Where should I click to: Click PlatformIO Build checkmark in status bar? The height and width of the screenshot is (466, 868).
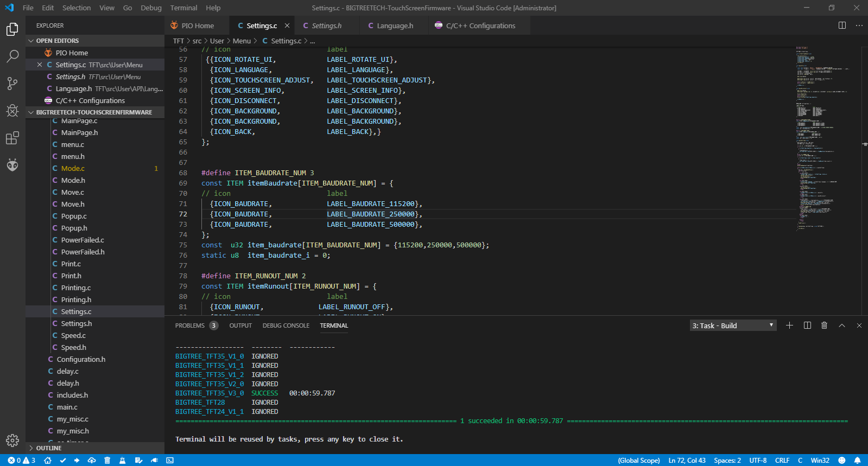pyautogui.click(x=63, y=461)
